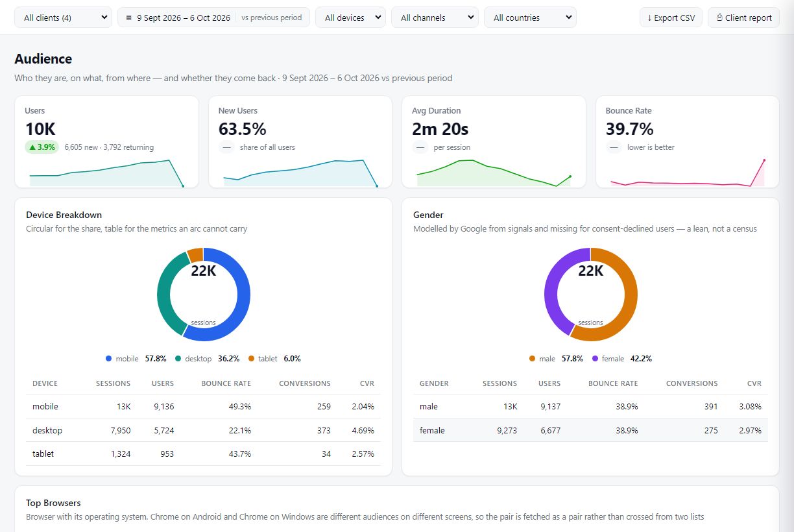Click the teal desktop legend dot
Screen dimensions: 794x532
(x=178, y=359)
